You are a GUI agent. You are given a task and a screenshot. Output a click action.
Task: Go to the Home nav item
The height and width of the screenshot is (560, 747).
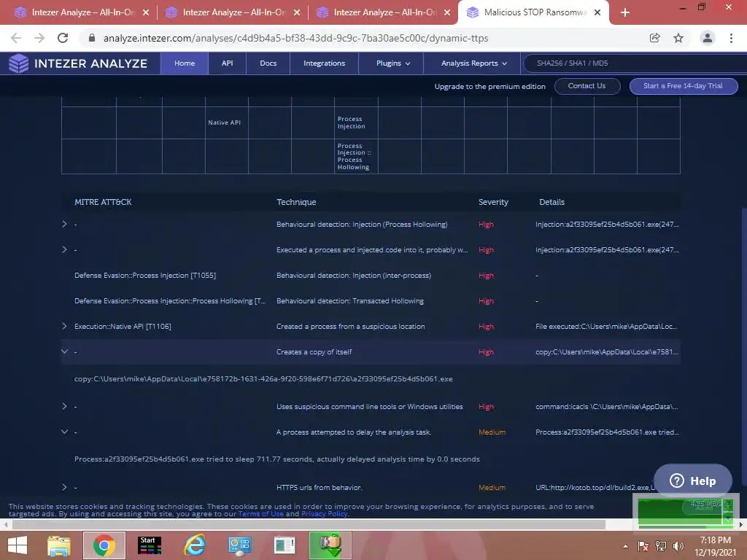pyautogui.click(x=185, y=63)
